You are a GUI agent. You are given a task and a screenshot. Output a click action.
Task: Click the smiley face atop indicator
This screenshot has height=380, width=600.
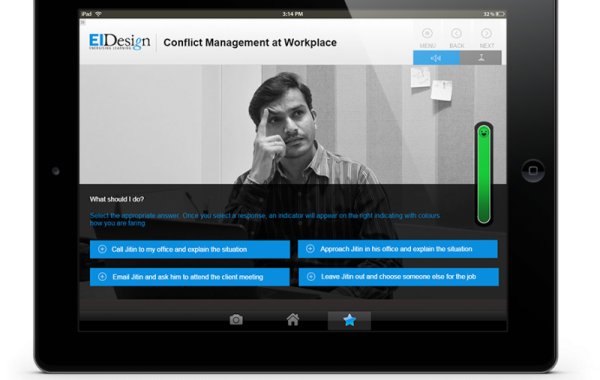click(484, 133)
